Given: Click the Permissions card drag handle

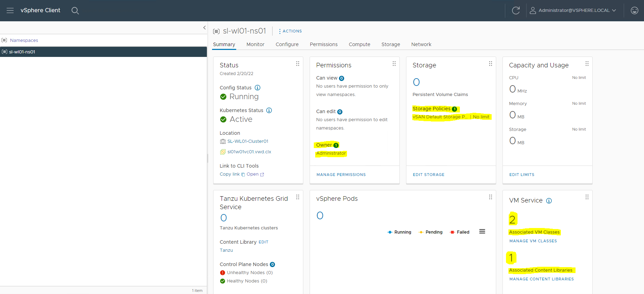Looking at the screenshot, I should (394, 64).
